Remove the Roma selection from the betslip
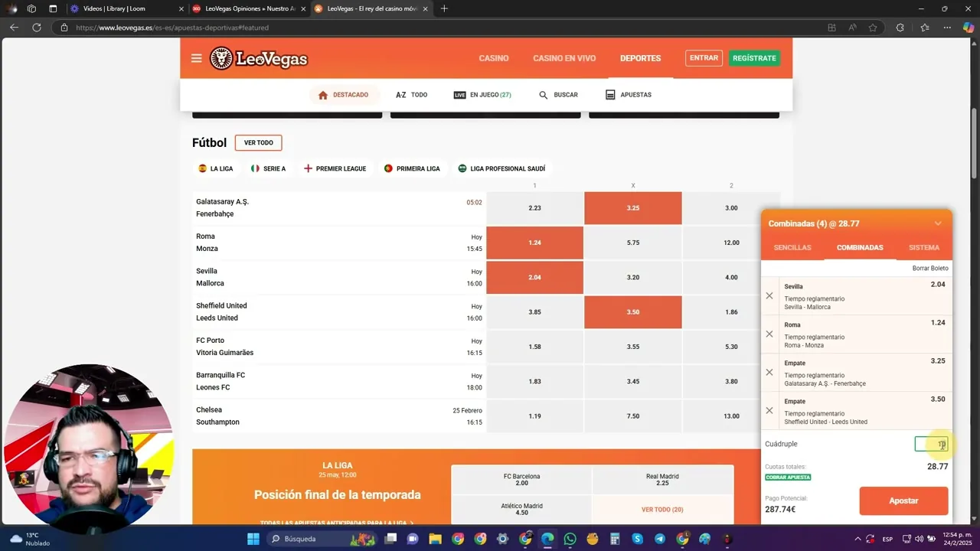The width and height of the screenshot is (980, 551). [769, 334]
